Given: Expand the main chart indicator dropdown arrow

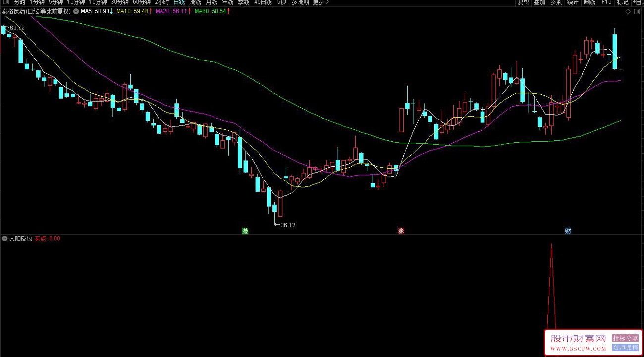Looking at the screenshot, I should (76, 11).
